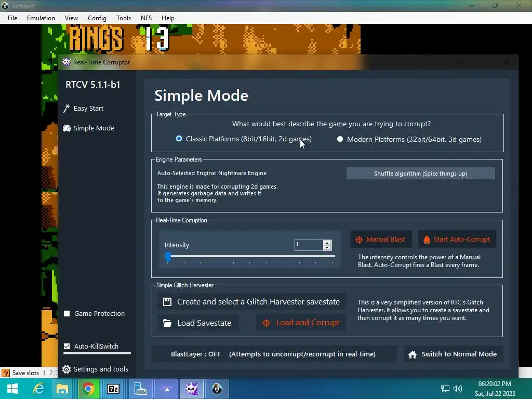The height and width of the screenshot is (399, 532).
Task: Click house icon on Switch to Normal Mode
Action: 412,354
